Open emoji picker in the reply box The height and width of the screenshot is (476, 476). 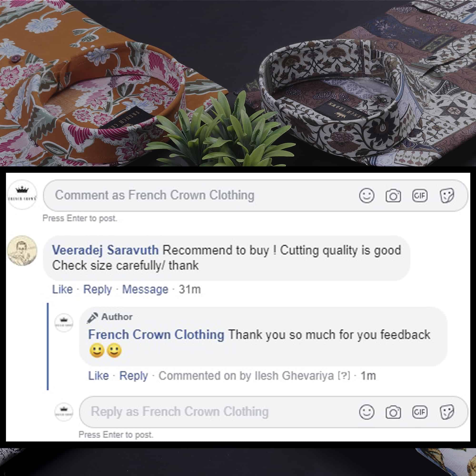[367, 412]
